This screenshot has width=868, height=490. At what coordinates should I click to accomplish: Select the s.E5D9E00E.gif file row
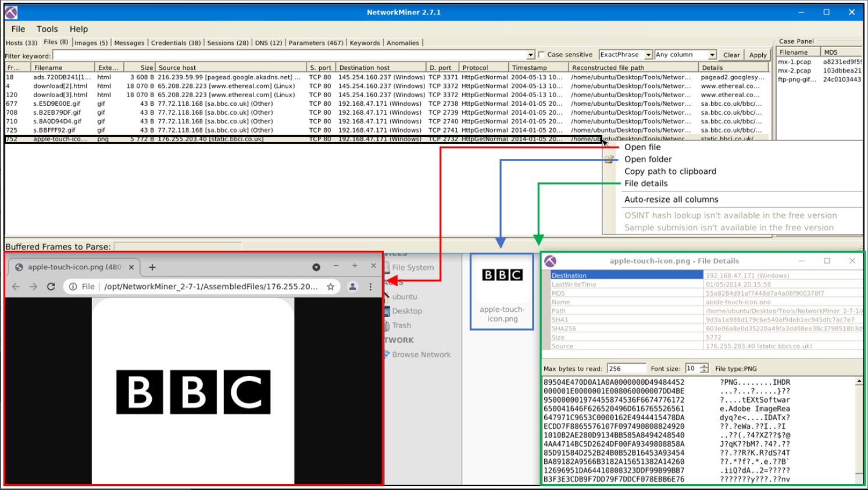(x=387, y=104)
